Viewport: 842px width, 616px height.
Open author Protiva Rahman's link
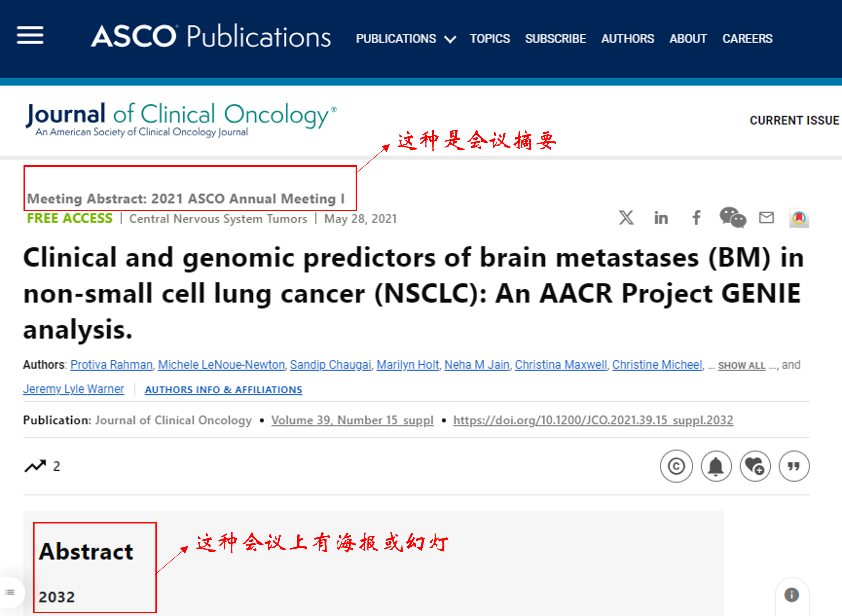(111, 365)
